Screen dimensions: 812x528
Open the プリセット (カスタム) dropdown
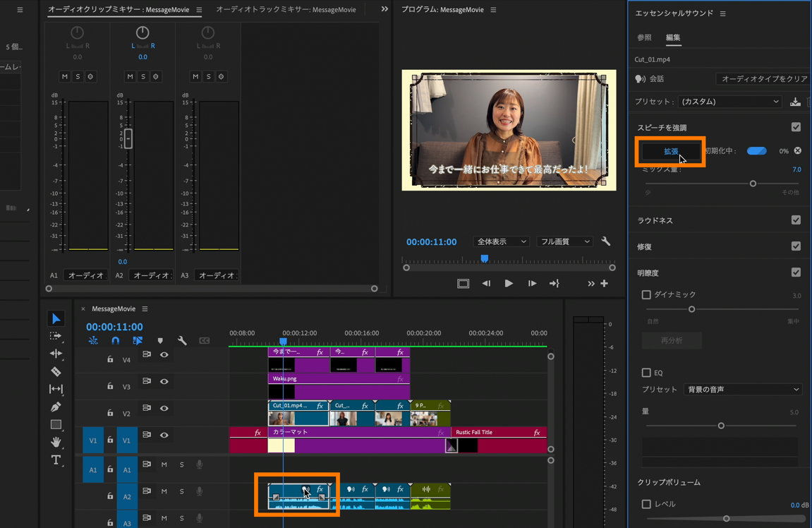729,102
